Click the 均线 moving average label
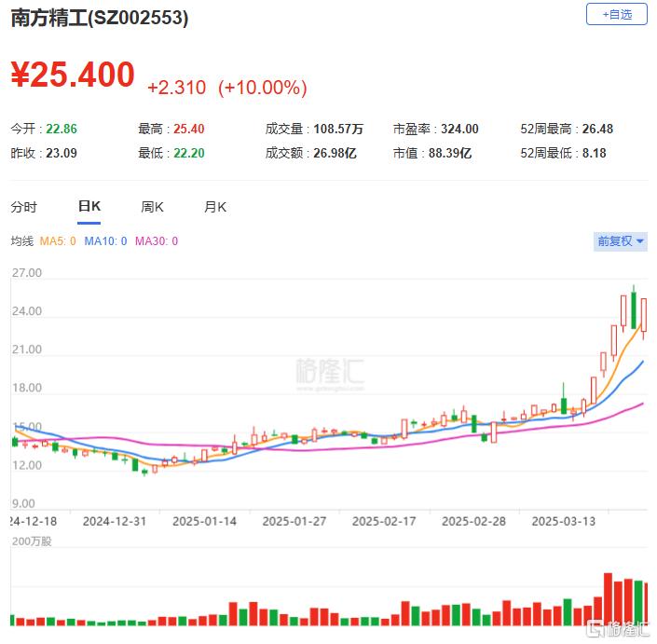 [21, 241]
